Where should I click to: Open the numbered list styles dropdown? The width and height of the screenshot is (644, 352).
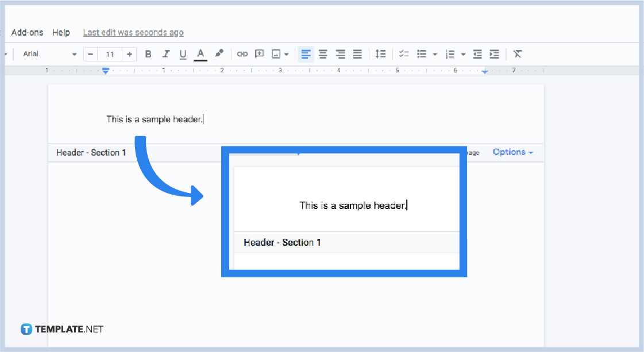pyautogui.click(x=464, y=53)
